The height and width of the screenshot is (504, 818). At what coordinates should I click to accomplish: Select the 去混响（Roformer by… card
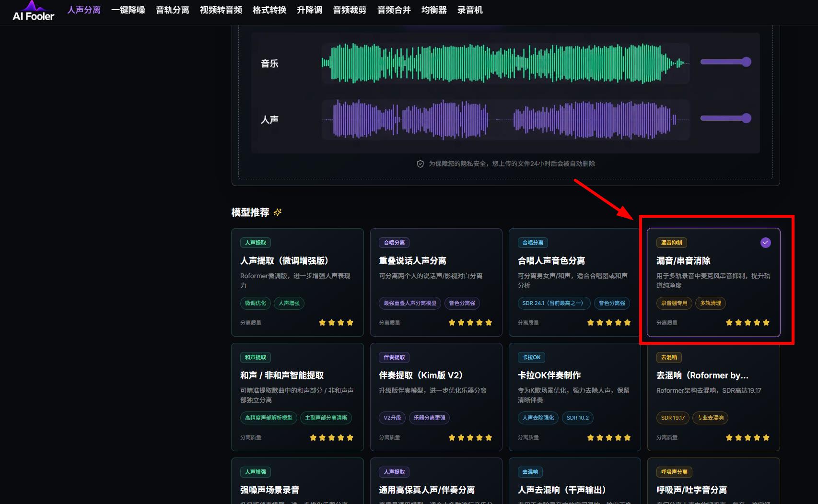click(x=713, y=397)
